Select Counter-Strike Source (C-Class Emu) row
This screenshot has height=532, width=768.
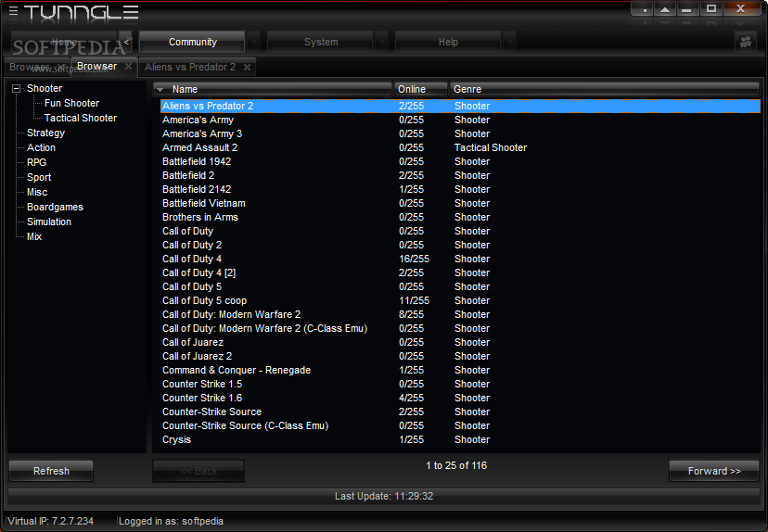tap(460, 425)
